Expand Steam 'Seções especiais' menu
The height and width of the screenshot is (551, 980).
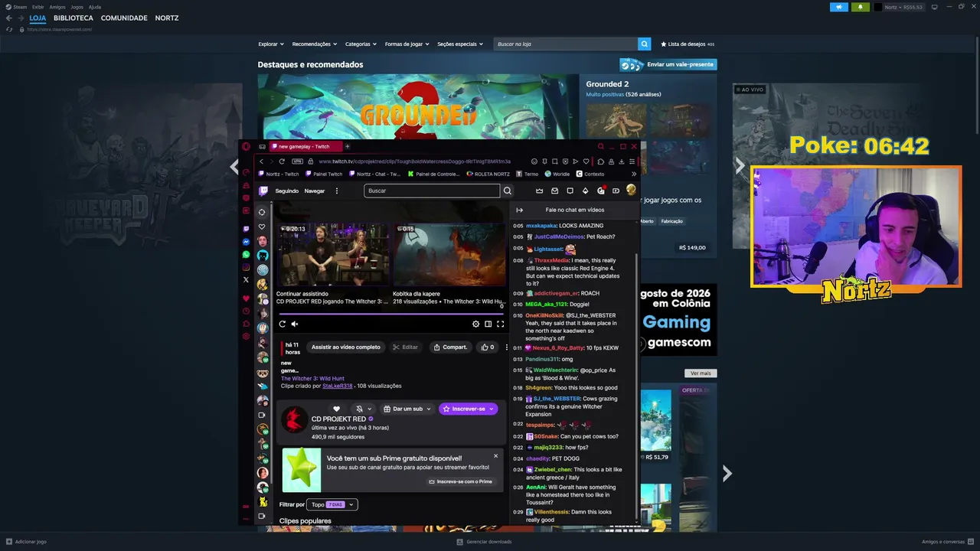(460, 44)
